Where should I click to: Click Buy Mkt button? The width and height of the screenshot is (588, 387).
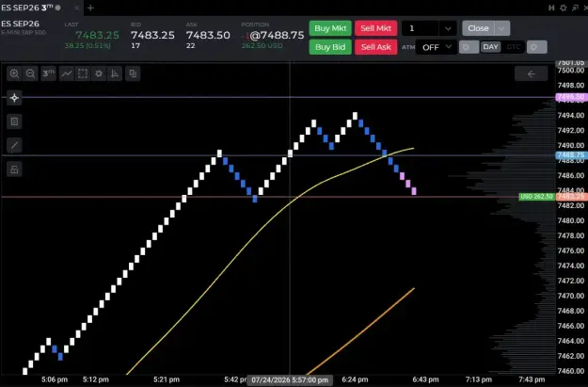click(x=330, y=28)
